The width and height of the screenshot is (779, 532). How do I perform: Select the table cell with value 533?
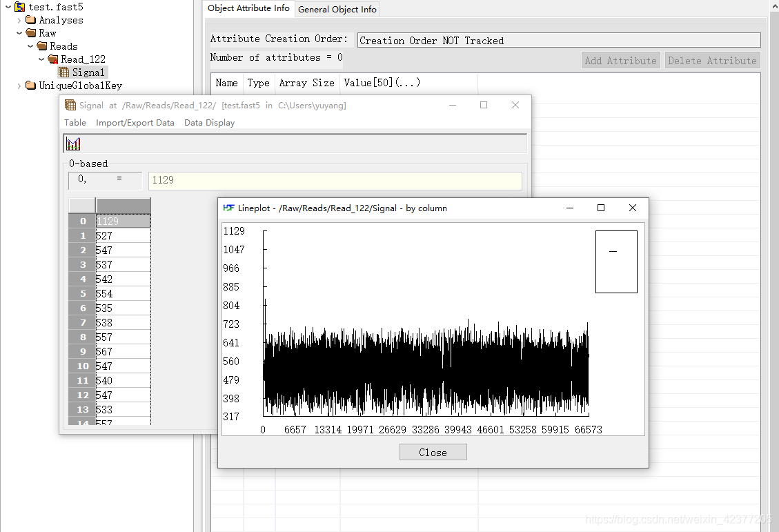(124, 409)
